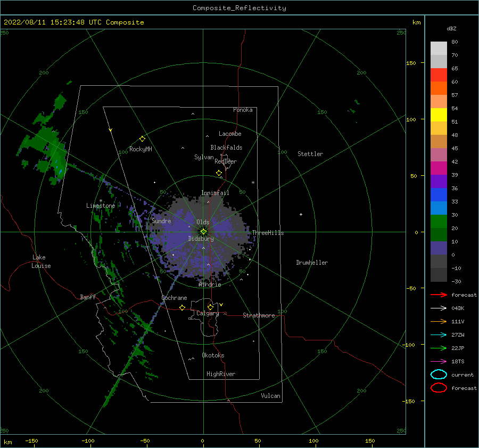This screenshot has width=479, height=448.
Task: Click the Olds label near radar center
Action: click(203, 222)
